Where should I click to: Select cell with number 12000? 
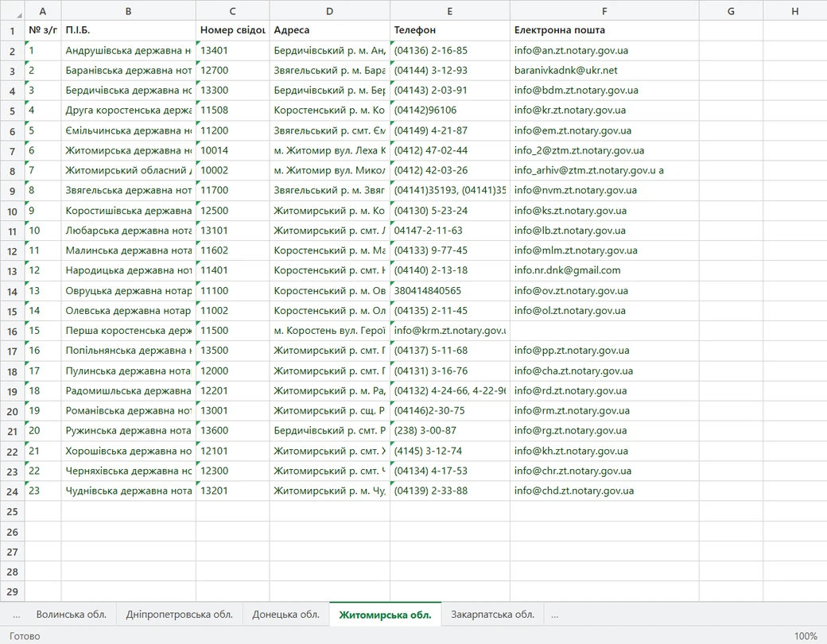click(232, 370)
